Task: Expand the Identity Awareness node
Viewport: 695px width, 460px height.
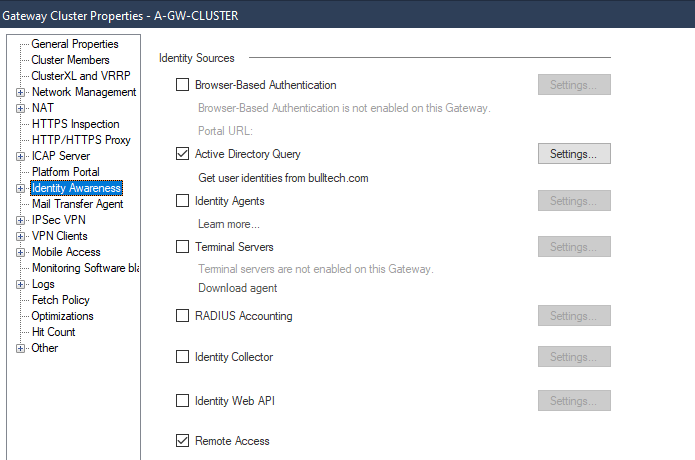Action: [20, 188]
